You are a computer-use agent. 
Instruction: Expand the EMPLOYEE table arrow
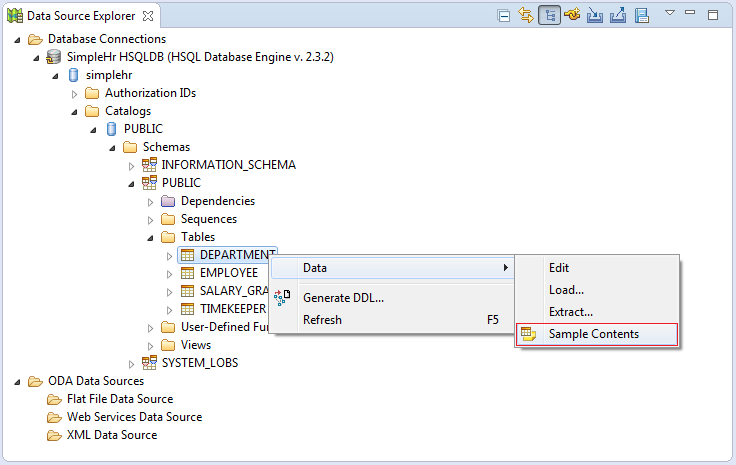(169, 274)
